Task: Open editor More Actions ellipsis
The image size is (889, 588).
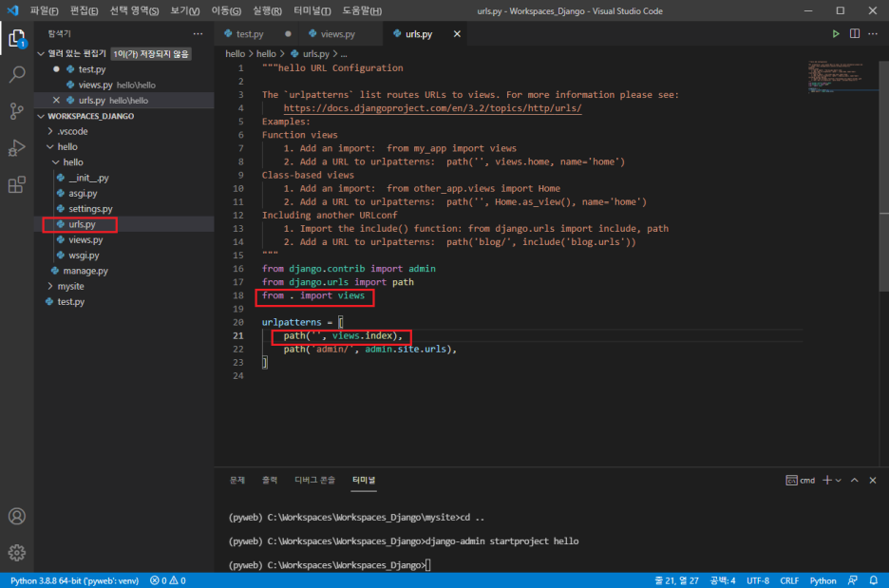Action: tap(873, 34)
